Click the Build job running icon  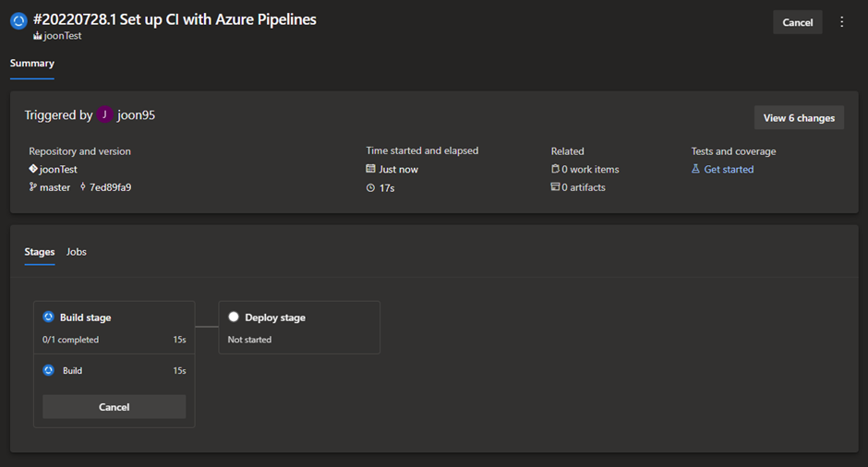click(49, 371)
